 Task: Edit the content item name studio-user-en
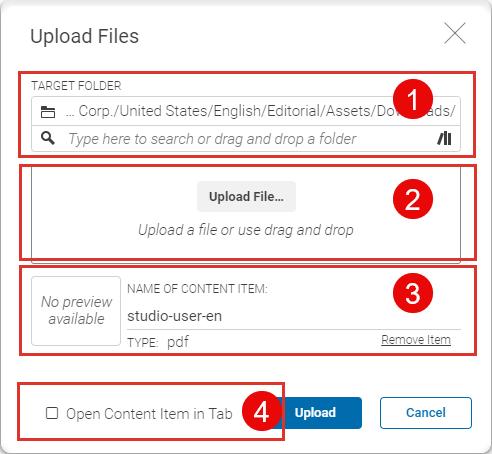tap(294, 316)
